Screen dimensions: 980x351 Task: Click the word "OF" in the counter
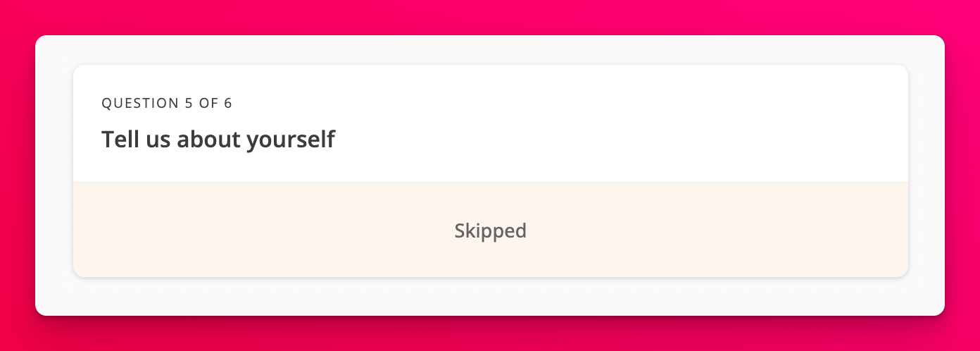coord(208,103)
